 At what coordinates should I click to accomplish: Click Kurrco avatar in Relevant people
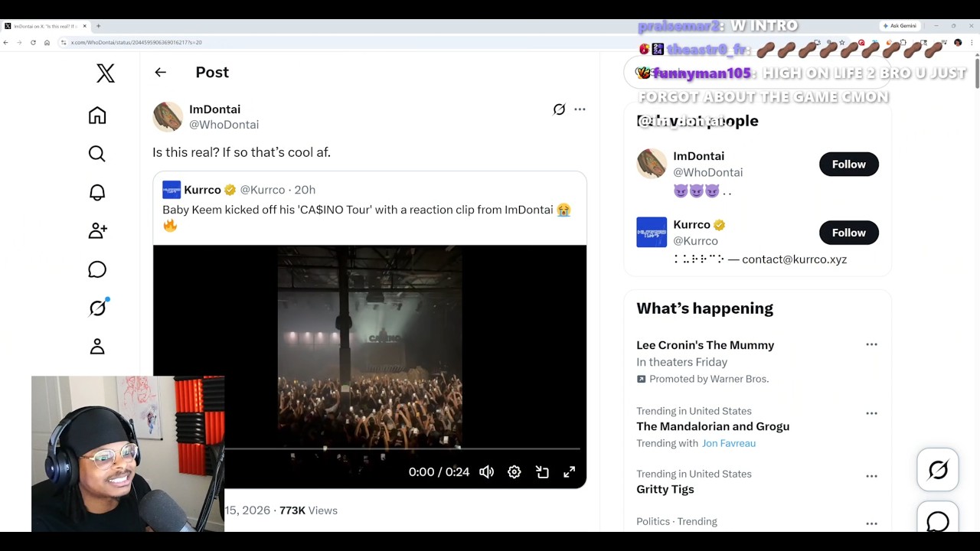pyautogui.click(x=652, y=233)
